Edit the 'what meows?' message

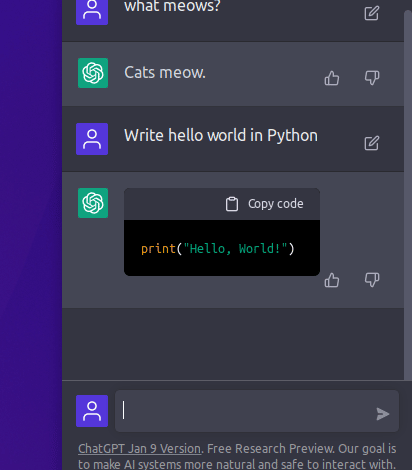click(371, 13)
